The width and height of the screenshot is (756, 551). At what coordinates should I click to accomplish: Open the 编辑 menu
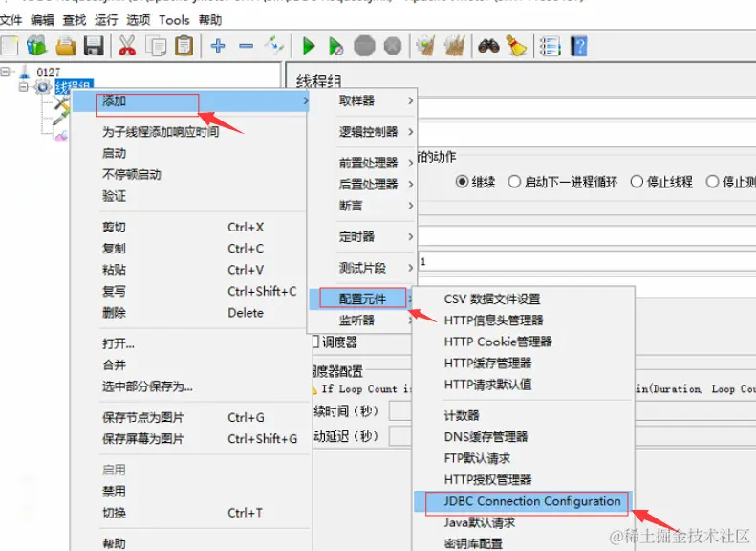pyautogui.click(x=42, y=20)
